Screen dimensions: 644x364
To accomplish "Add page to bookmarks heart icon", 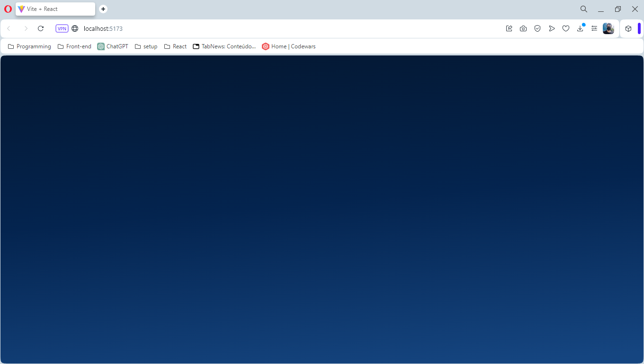I will 566,28.
